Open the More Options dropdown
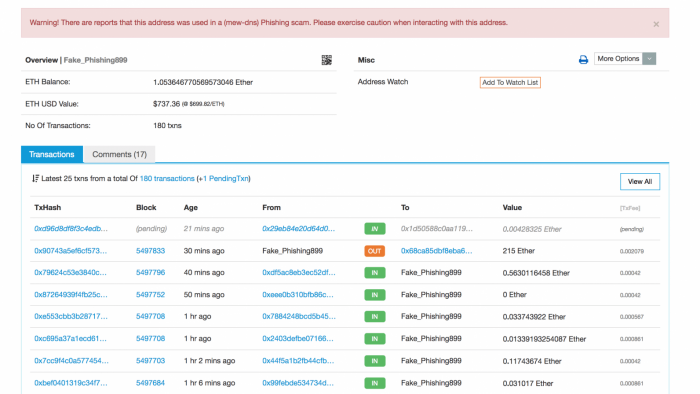This screenshot has width=700, height=394. [x=625, y=58]
